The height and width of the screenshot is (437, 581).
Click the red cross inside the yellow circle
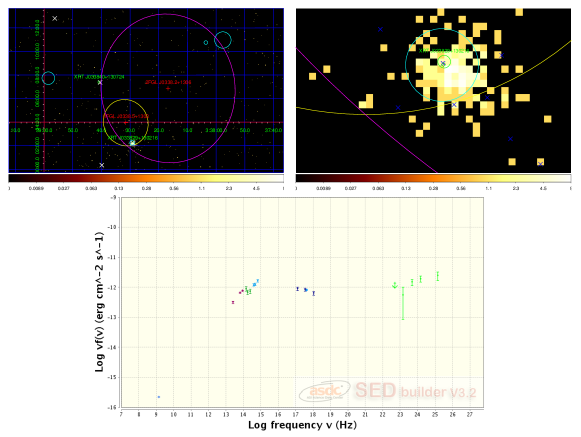click(x=125, y=122)
